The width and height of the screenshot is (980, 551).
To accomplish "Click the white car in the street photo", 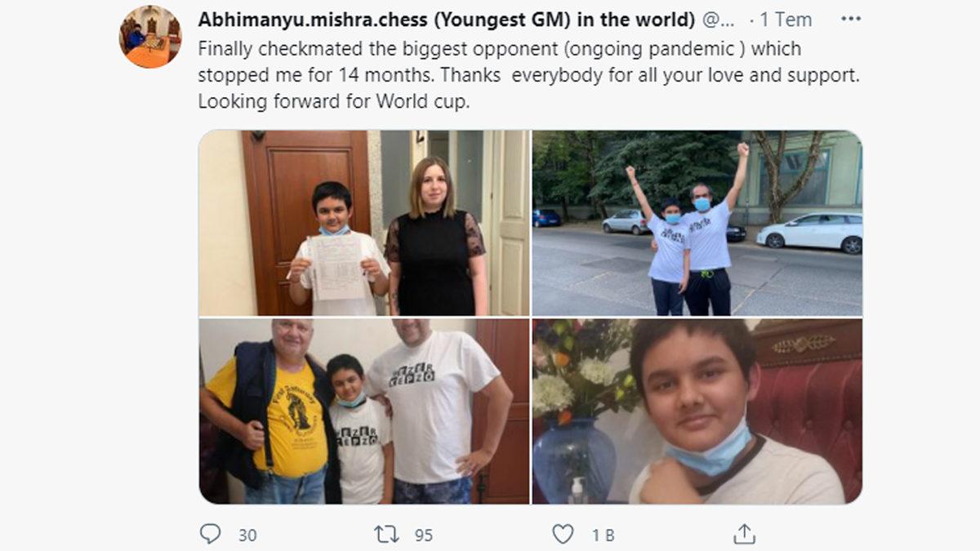I will pos(808,233).
